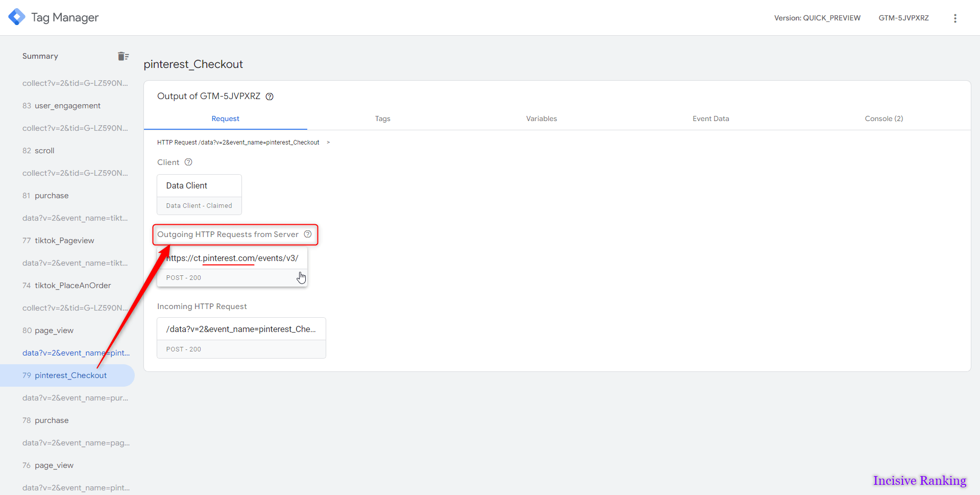The height and width of the screenshot is (495, 980).
Task: Click help icon next to Outgoing HTTP Requests
Action: point(308,234)
